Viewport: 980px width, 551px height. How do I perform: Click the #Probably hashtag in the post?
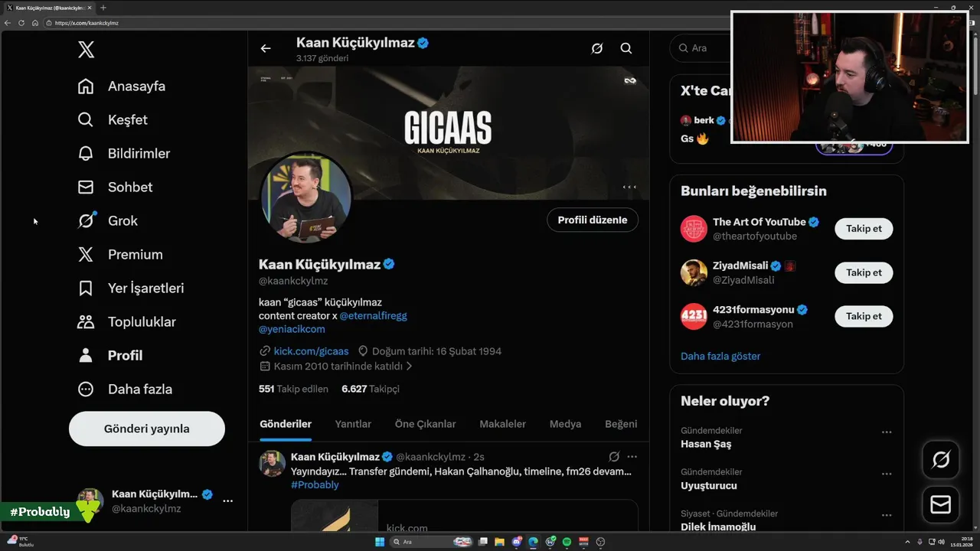point(315,485)
